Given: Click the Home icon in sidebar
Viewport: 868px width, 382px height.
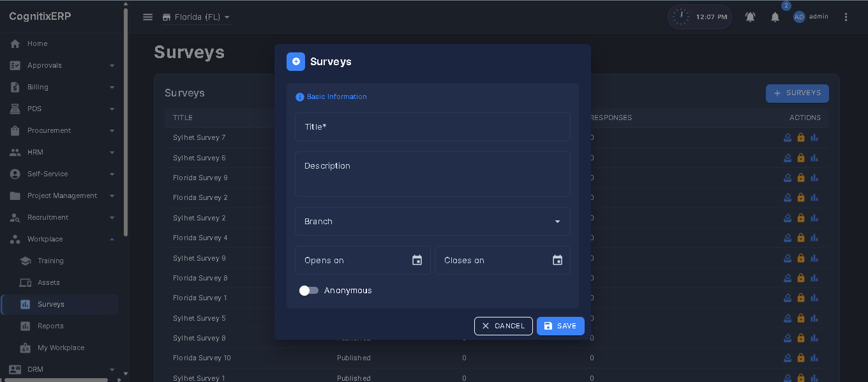Looking at the screenshot, I should coord(15,43).
